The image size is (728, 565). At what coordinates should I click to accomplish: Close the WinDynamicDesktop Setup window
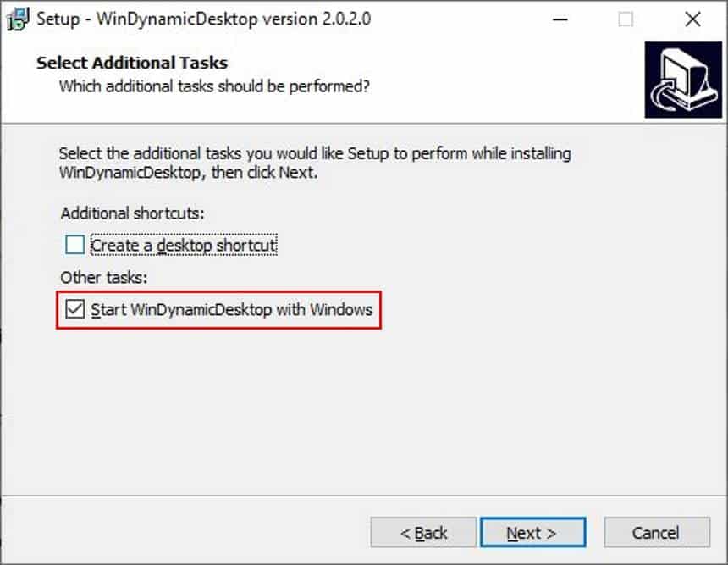pyautogui.click(x=692, y=19)
